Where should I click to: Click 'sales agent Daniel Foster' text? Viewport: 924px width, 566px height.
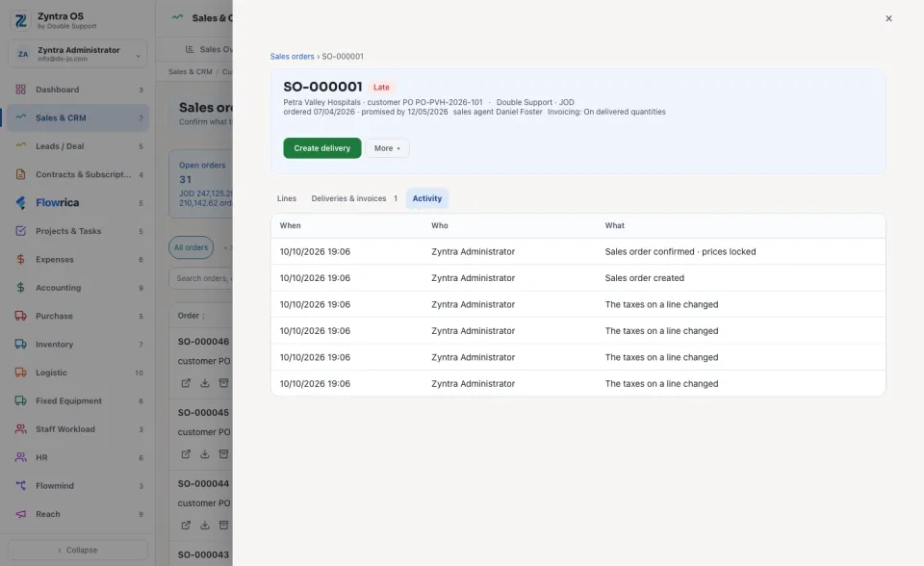click(498, 112)
